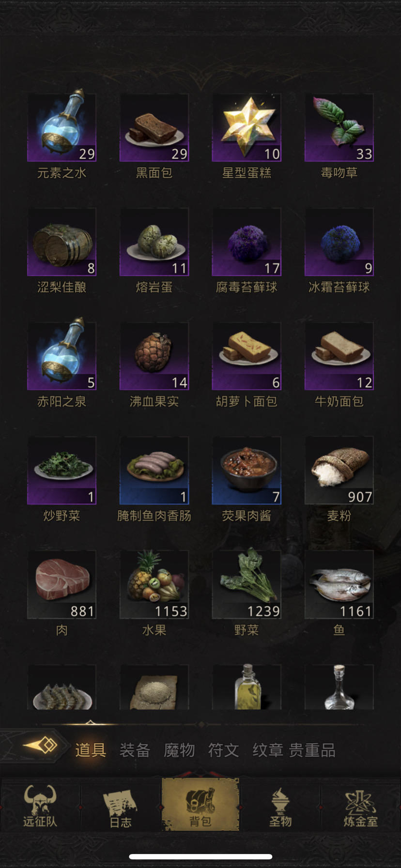The height and width of the screenshot is (868, 401).
Task: Click the golden diamond arrow button
Action: click(40, 746)
